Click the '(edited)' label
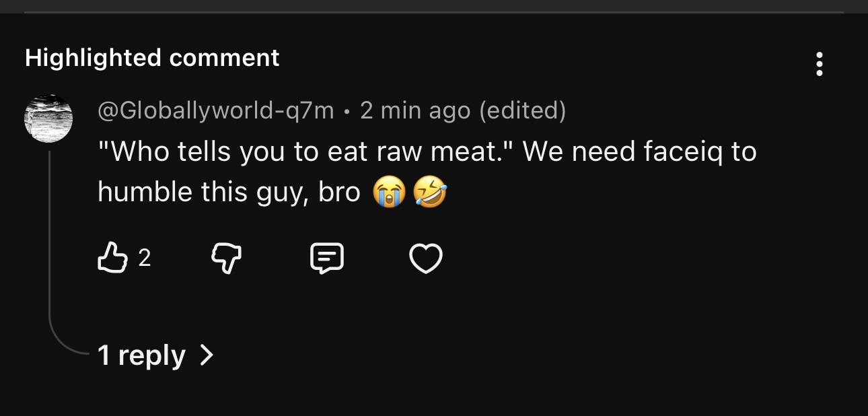This screenshot has width=868, height=416. point(522,110)
